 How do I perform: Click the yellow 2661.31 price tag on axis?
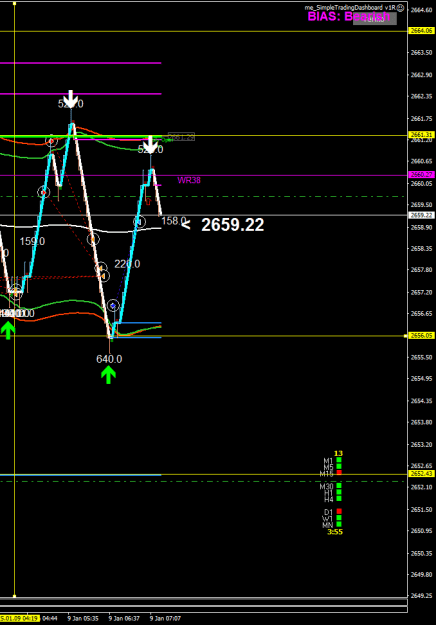click(x=421, y=135)
